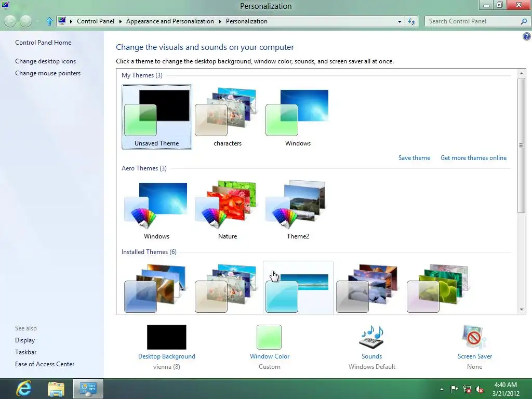Viewport: 532px width, 399px height.
Task: Open Change desktop icons
Action: 46,61
